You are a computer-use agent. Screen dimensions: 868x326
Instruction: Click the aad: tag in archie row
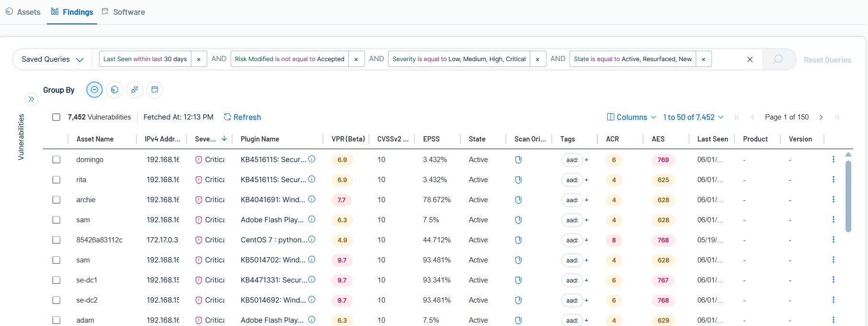[x=572, y=200]
